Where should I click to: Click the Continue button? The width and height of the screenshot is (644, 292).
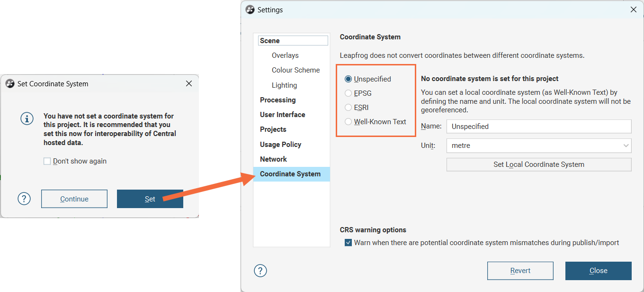coord(74,199)
